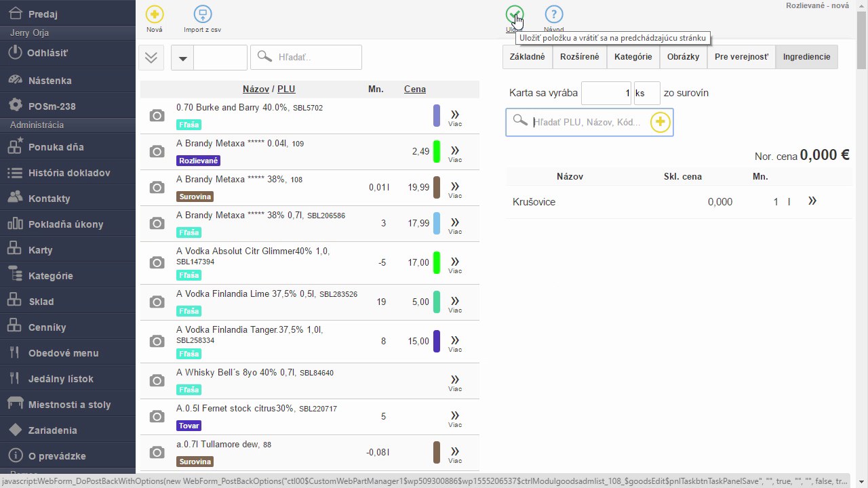This screenshot has width=868, height=488.
Task: Open POSm-238 settings
Action: pos(68,106)
